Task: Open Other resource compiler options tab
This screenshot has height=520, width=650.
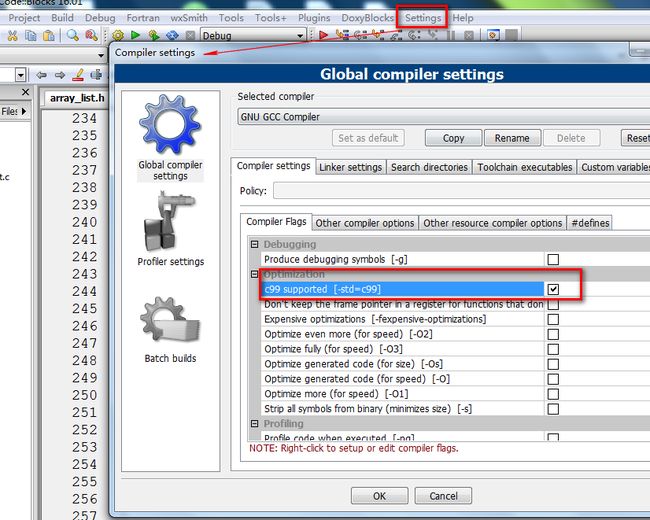Action: [492, 223]
